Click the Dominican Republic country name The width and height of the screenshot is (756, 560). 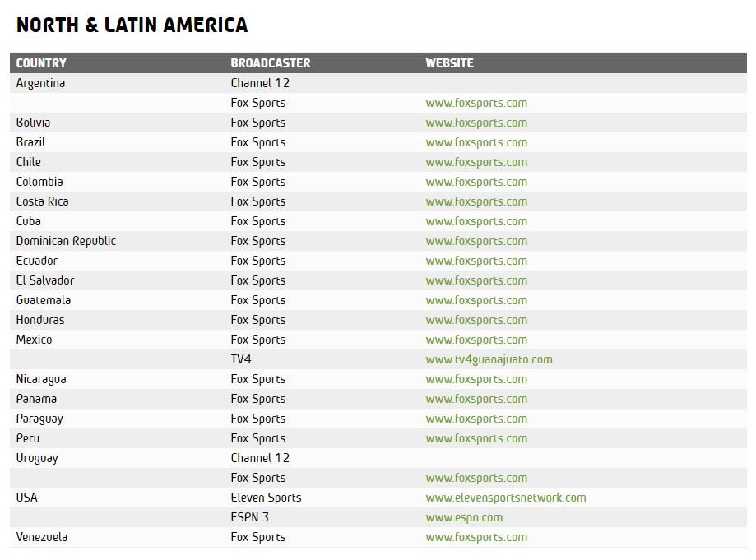[66, 241]
